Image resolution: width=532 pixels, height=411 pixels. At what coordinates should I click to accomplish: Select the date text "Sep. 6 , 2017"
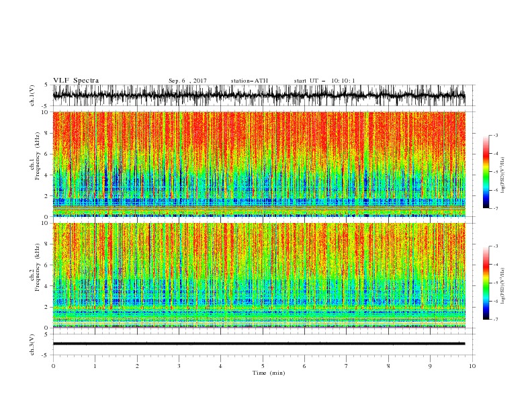(x=187, y=81)
